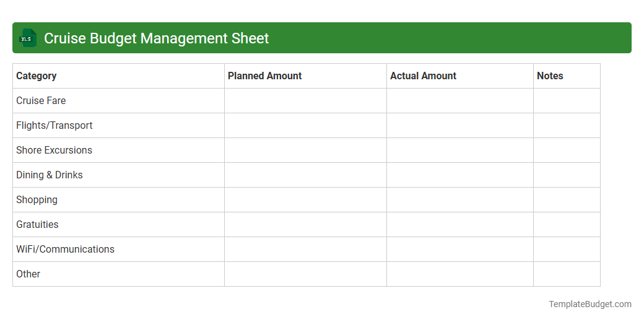Click Actual Amount cell for Dining & Drinks
Screen dimensions: 644x322
tap(460, 175)
